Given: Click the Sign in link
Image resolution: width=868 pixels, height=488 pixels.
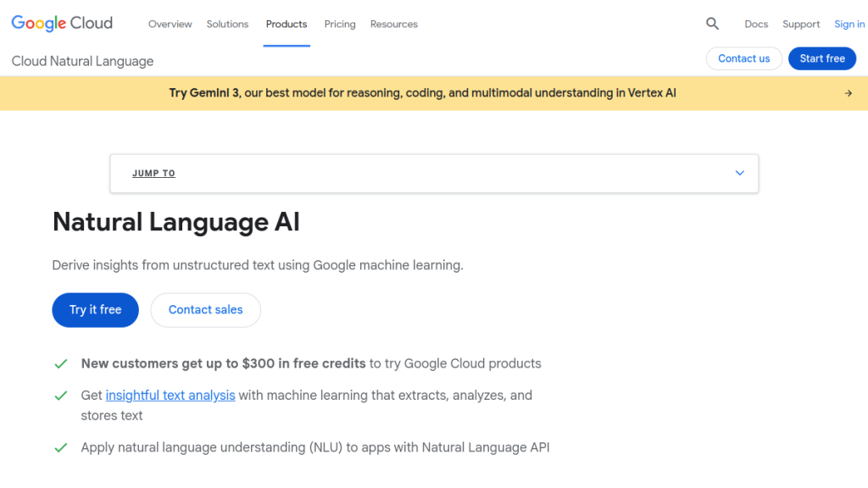Looking at the screenshot, I should [x=849, y=25].
